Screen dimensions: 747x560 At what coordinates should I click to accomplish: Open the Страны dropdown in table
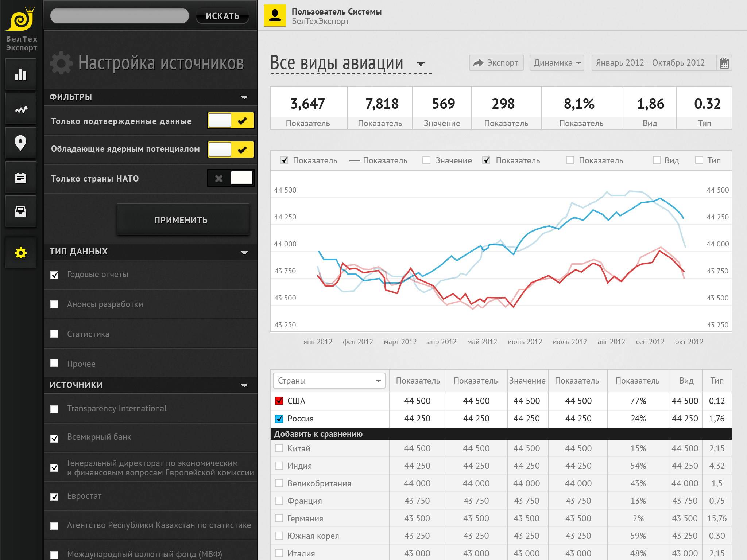click(x=329, y=381)
